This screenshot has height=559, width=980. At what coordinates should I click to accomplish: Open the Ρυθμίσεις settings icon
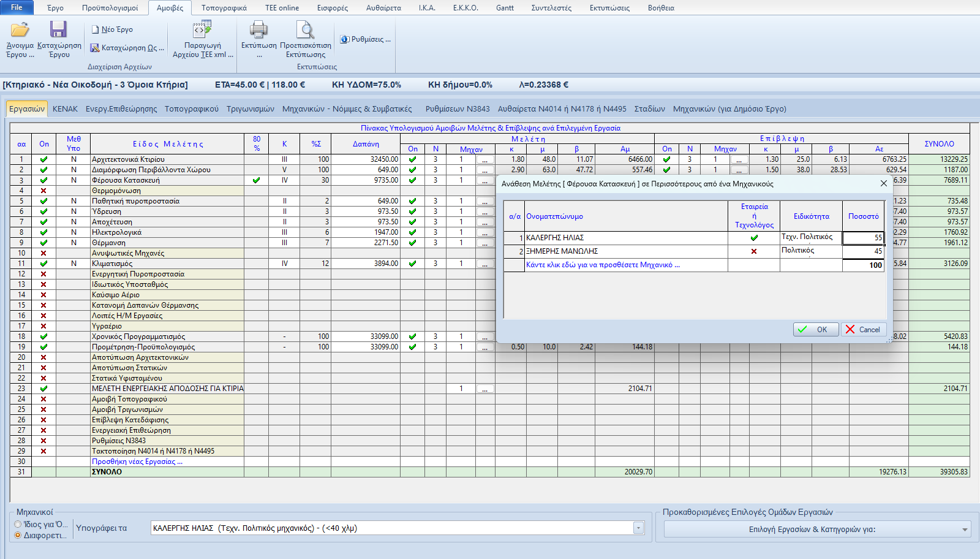(345, 39)
